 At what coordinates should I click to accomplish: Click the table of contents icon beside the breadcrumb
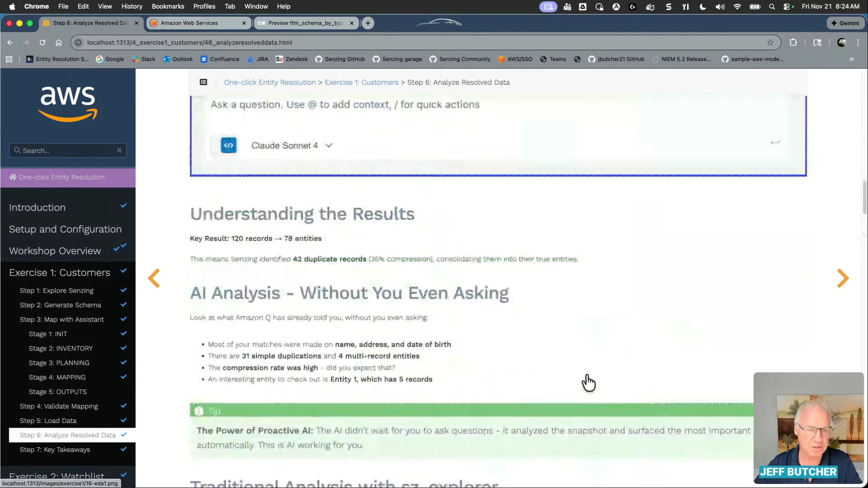click(203, 82)
